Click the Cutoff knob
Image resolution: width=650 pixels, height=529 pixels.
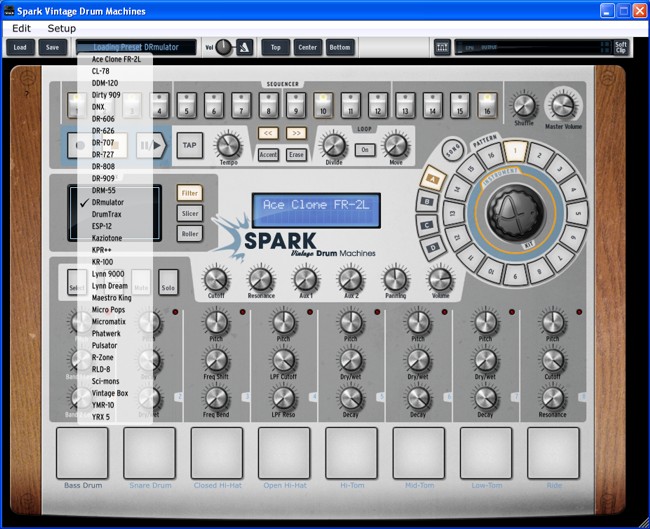(x=216, y=279)
